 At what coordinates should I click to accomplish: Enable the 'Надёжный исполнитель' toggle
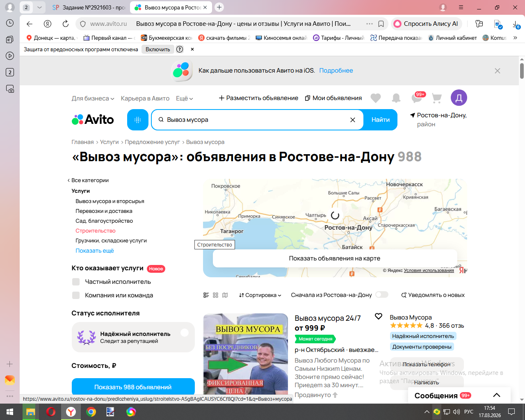pos(185,333)
